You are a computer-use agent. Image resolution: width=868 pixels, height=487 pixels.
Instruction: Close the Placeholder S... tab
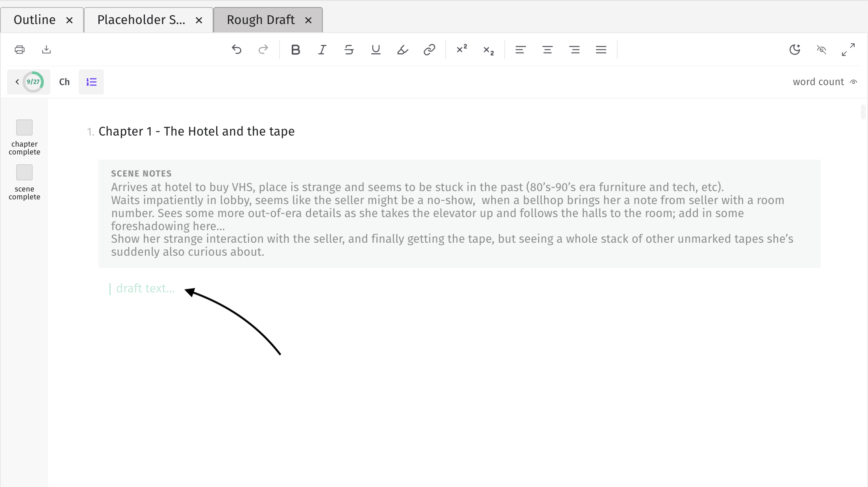coord(199,20)
